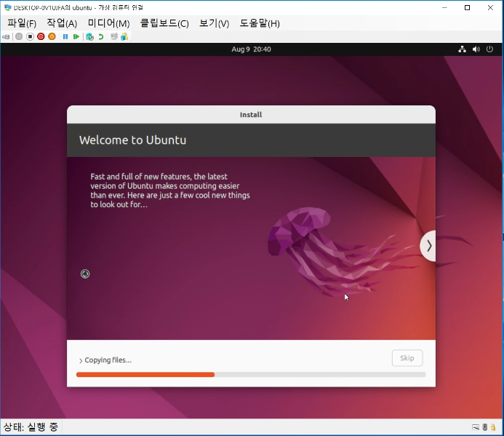Viewport: 504px width, 436px height.
Task: Click the '상태: 실행 중' status text
Action: pos(31,427)
